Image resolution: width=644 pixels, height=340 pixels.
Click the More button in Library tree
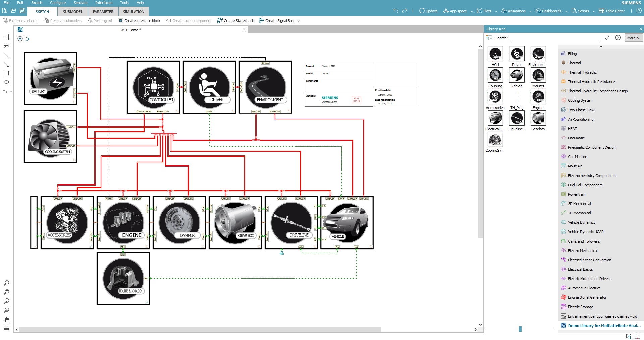coord(633,38)
